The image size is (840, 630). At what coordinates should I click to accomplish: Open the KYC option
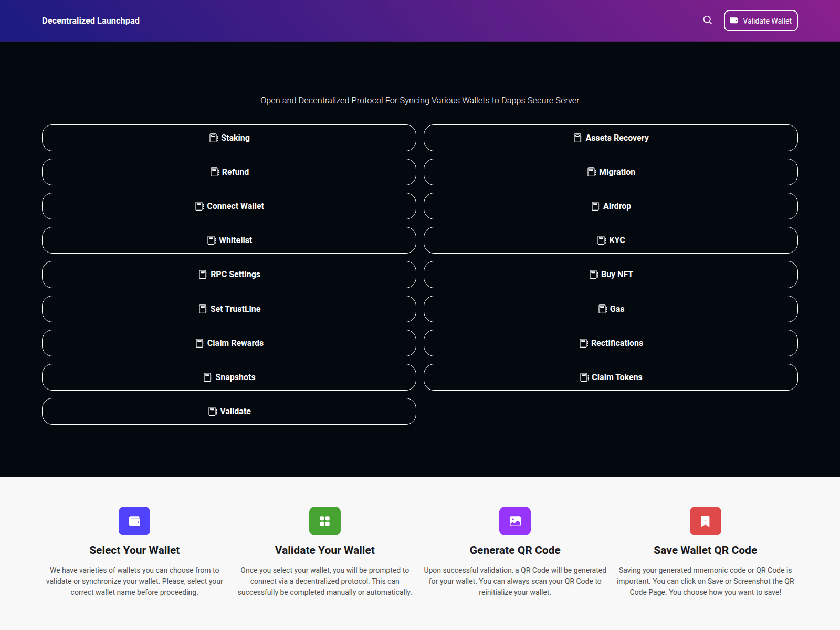click(611, 240)
